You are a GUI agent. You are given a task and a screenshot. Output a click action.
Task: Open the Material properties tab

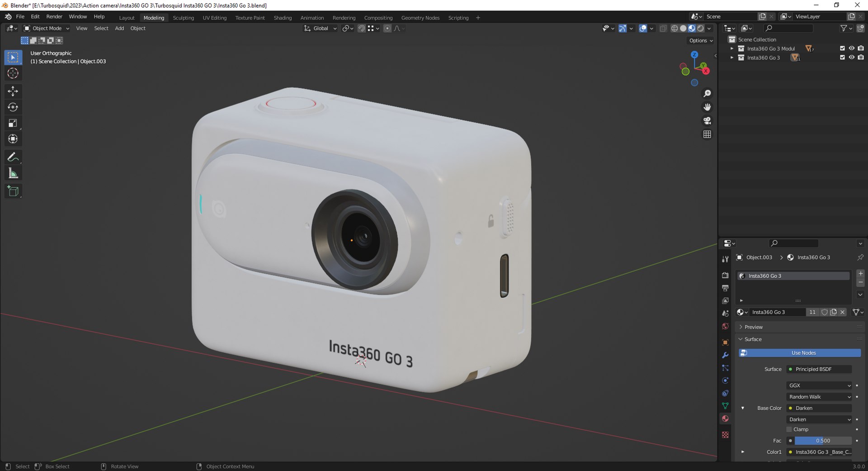point(725,419)
